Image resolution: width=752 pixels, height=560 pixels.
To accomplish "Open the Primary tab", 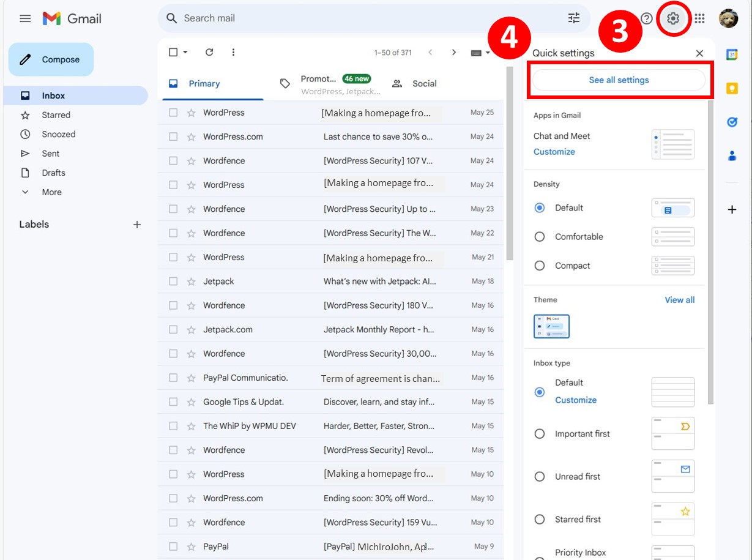I will [211, 84].
